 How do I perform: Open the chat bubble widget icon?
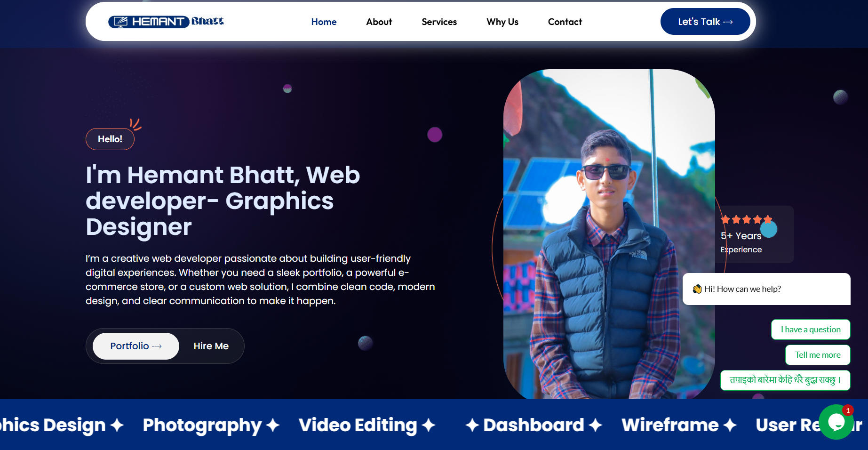pos(836,422)
